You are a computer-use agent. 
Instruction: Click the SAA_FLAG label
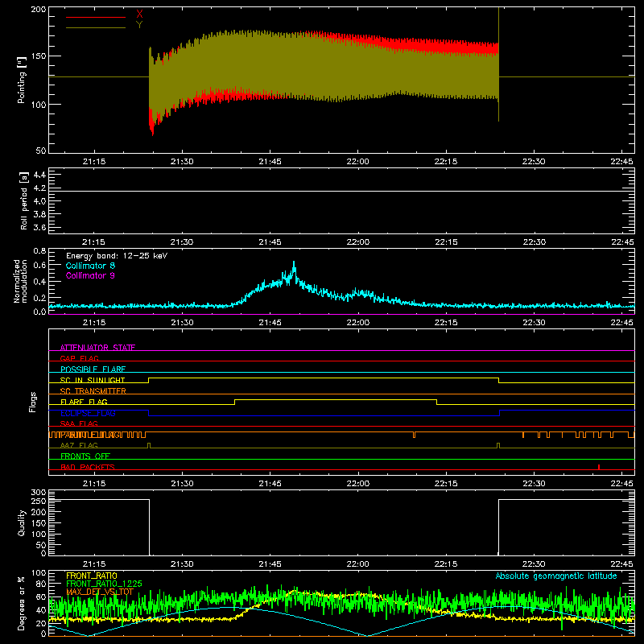pos(79,423)
